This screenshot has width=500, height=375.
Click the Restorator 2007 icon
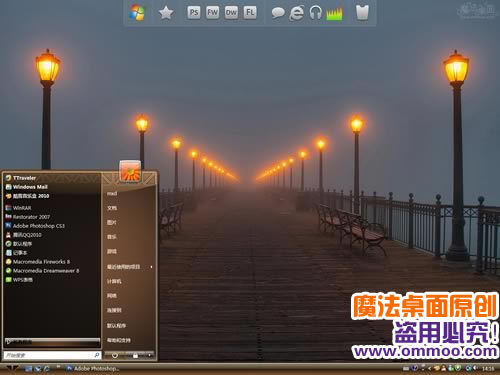coord(8,217)
